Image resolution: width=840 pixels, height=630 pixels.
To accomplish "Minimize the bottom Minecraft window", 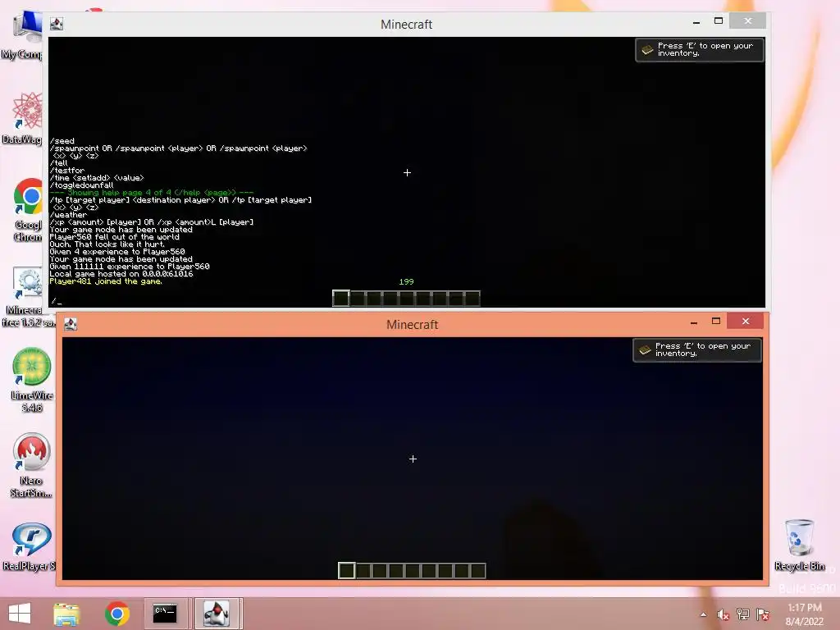I will [694, 322].
